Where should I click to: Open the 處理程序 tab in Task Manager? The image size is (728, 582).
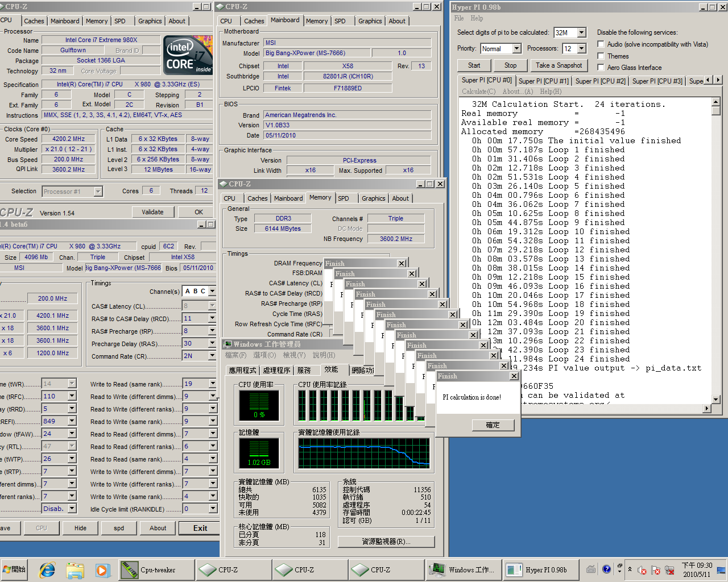[x=276, y=371]
